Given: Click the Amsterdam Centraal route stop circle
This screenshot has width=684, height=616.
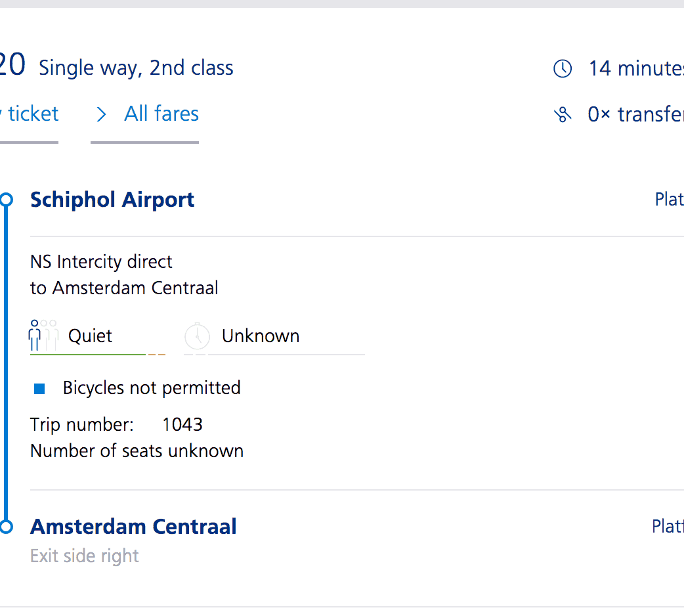Looking at the screenshot, I should pyautogui.click(x=7, y=526).
